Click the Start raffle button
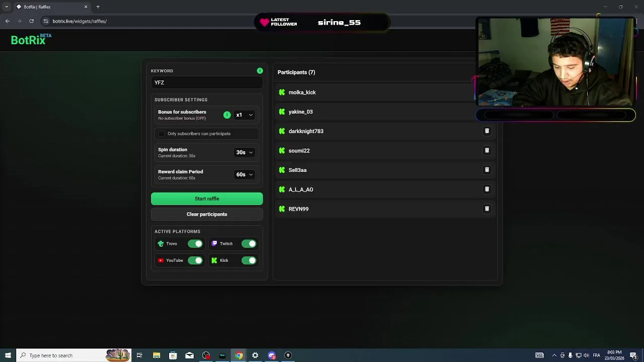The height and width of the screenshot is (362, 644). tap(207, 199)
